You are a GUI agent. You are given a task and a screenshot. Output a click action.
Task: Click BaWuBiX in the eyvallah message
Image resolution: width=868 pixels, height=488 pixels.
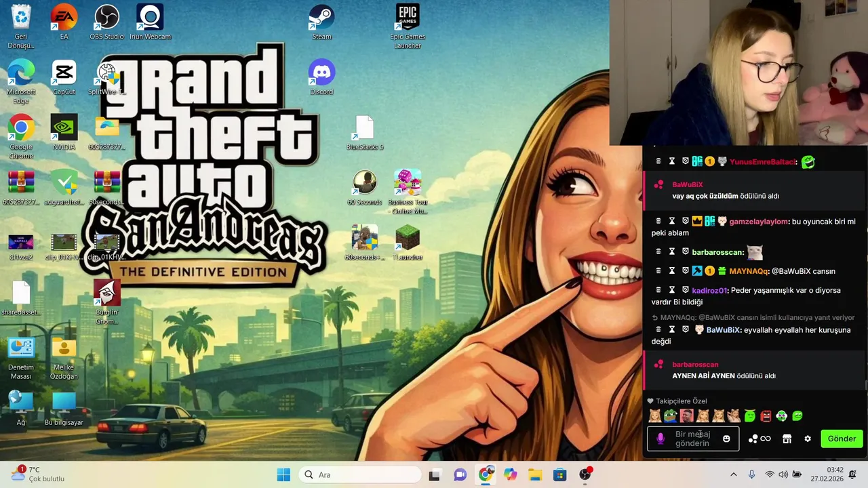click(723, 330)
